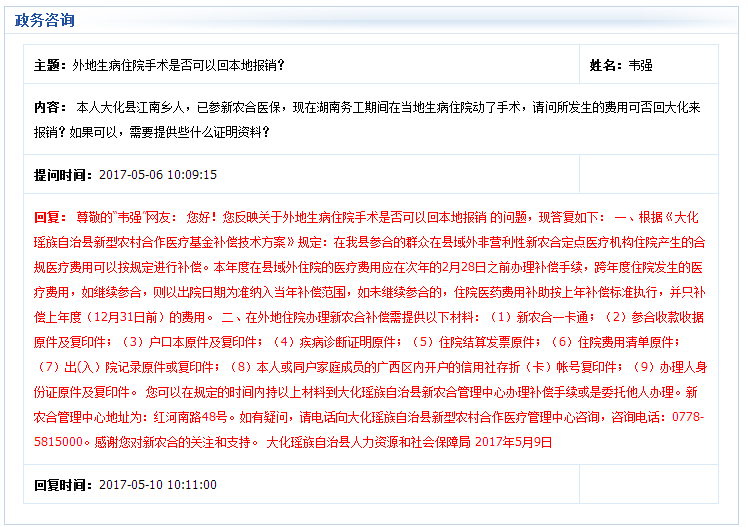Click the empty cell beside the question time
This screenshot has height=527, width=748.
[x=648, y=174]
